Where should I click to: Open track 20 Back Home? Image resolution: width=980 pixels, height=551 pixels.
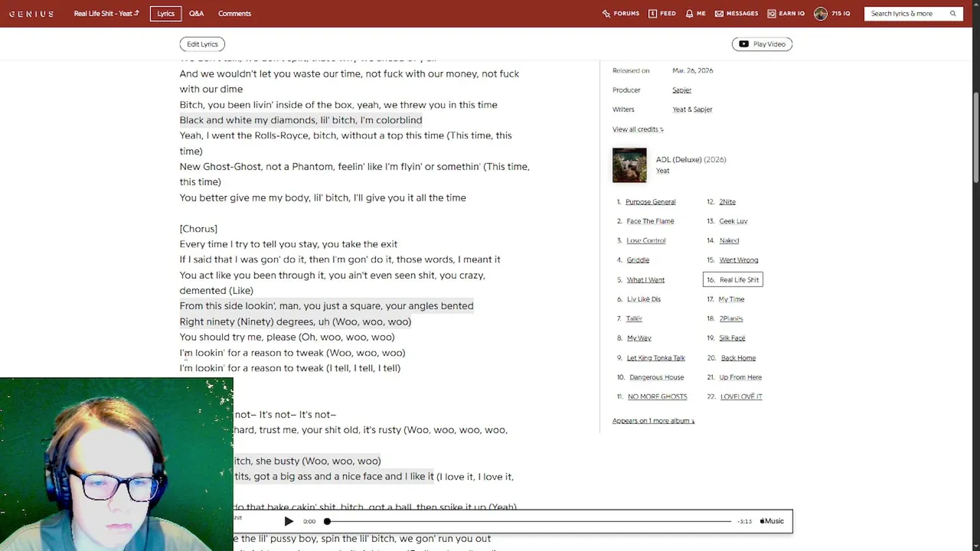pyautogui.click(x=738, y=358)
